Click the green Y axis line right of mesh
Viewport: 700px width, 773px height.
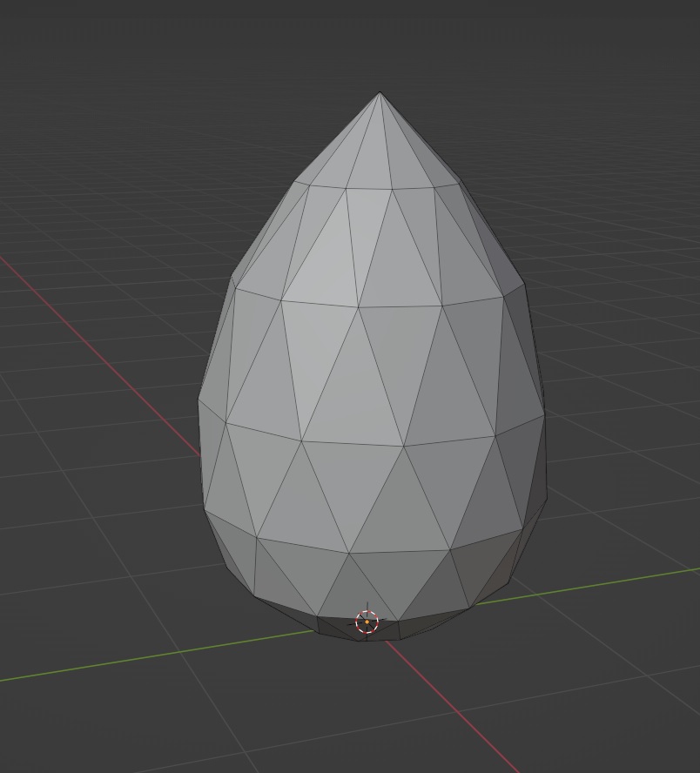coord(609,583)
